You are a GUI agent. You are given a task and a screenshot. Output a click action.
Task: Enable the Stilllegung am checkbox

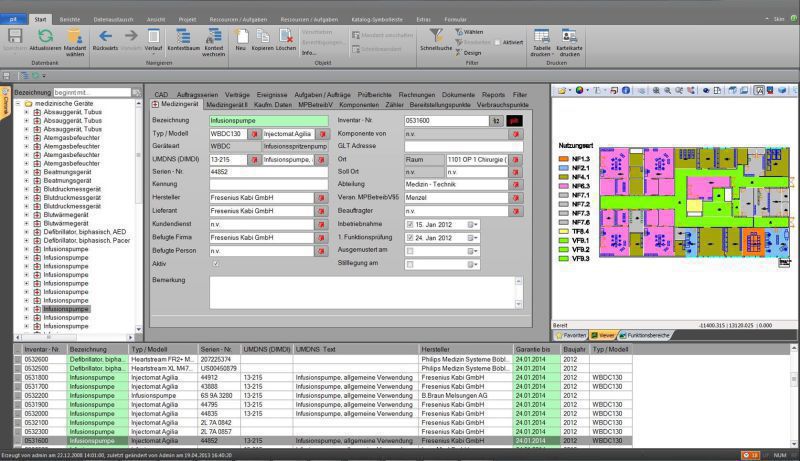pos(410,264)
